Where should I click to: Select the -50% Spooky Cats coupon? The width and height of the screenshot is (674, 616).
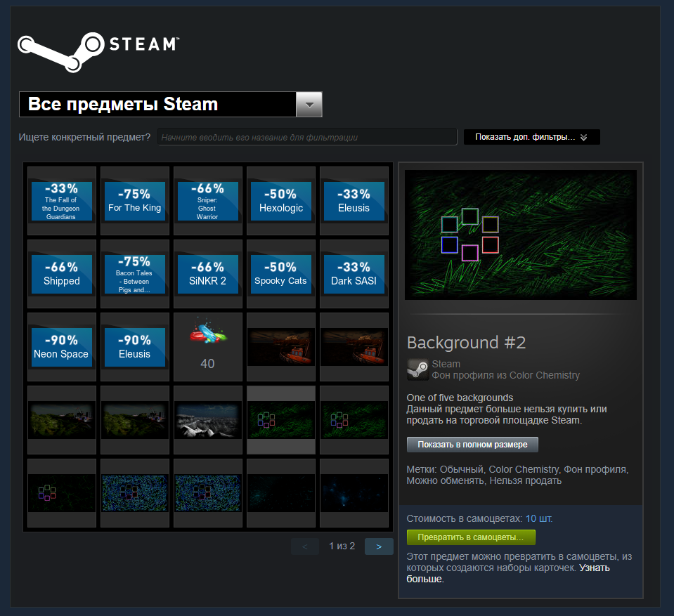[x=280, y=274]
